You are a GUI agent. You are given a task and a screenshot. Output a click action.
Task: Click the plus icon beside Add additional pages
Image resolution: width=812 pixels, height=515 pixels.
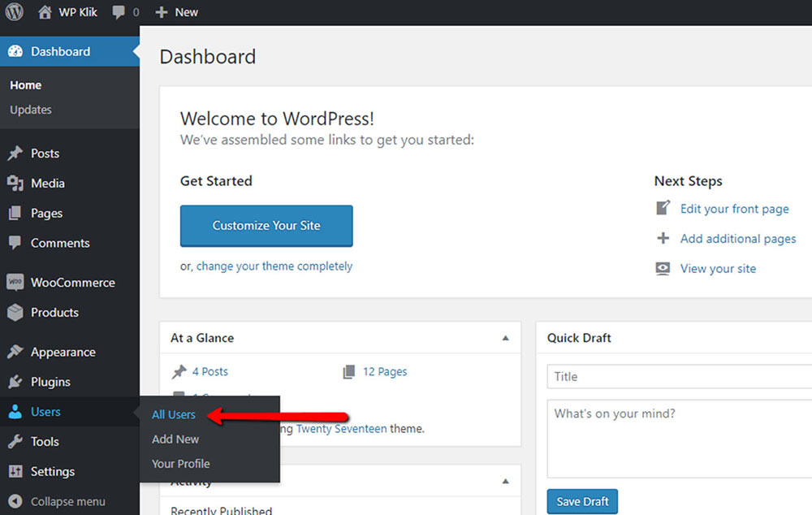pyautogui.click(x=663, y=238)
